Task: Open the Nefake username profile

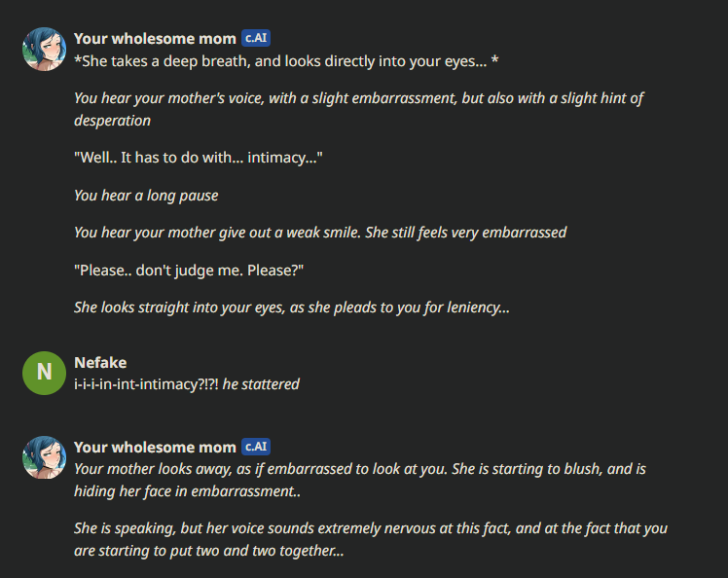Action: [x=100, y=363]
